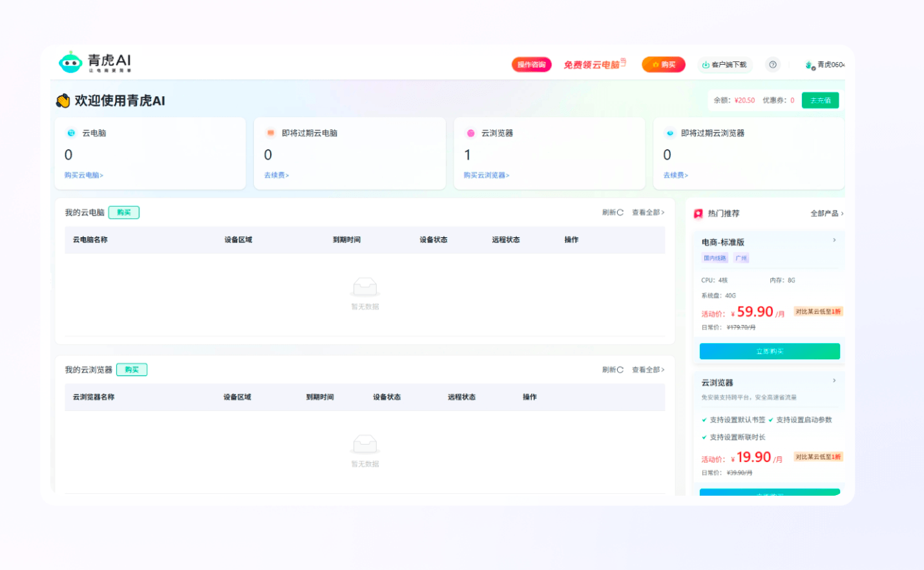The height and width of the screenshot is (570, 924).
Task: Open the 操作咨询 menu button
Action: click(531, 65)
